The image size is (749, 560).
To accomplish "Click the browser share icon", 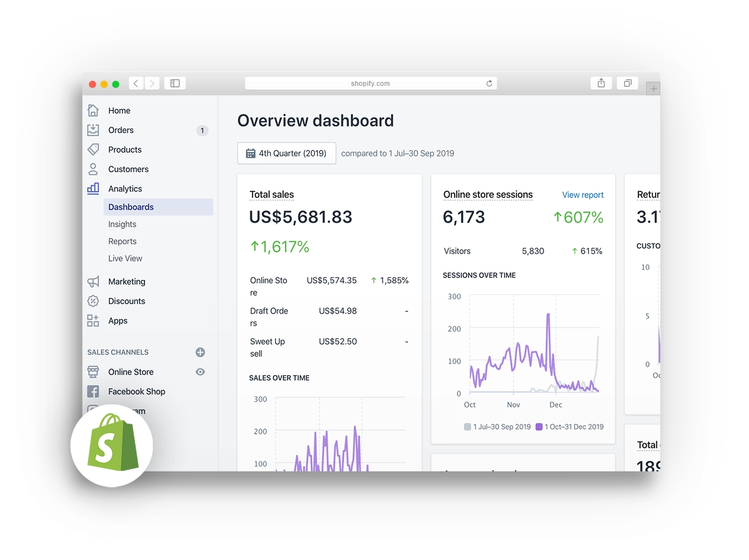I will tap(601, 83).
